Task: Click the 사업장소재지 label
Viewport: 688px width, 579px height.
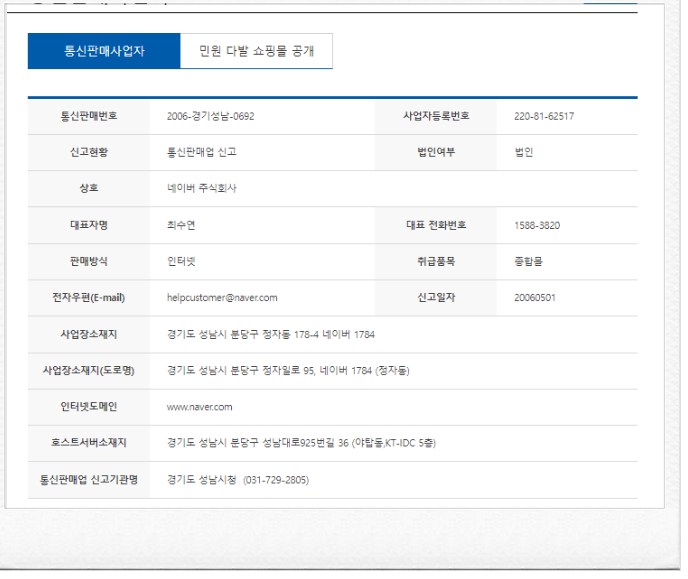Action: click(x=89, y=335)
